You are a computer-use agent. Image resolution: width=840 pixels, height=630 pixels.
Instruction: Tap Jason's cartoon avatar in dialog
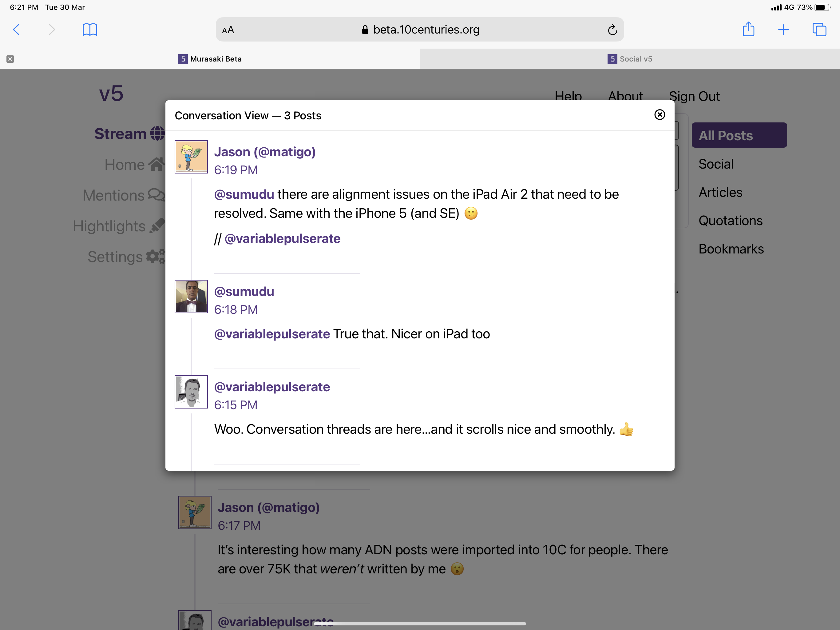pyautogui.click(x=191, y=157)
